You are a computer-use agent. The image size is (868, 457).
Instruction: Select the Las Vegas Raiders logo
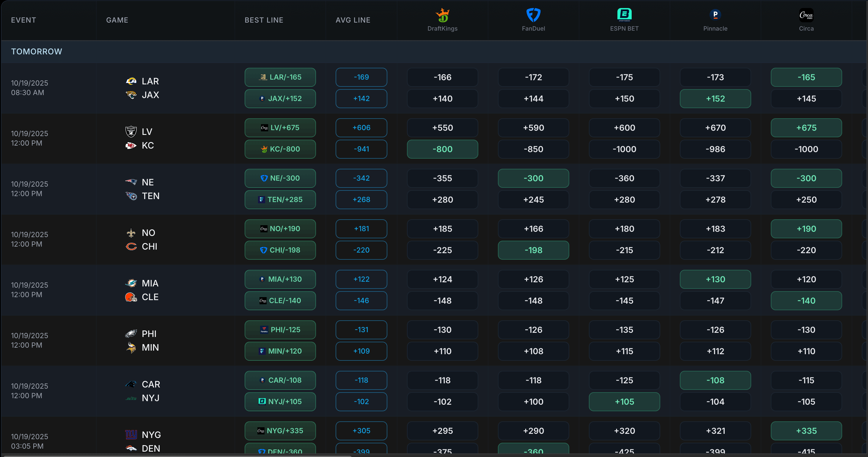[x=131, y=132]
